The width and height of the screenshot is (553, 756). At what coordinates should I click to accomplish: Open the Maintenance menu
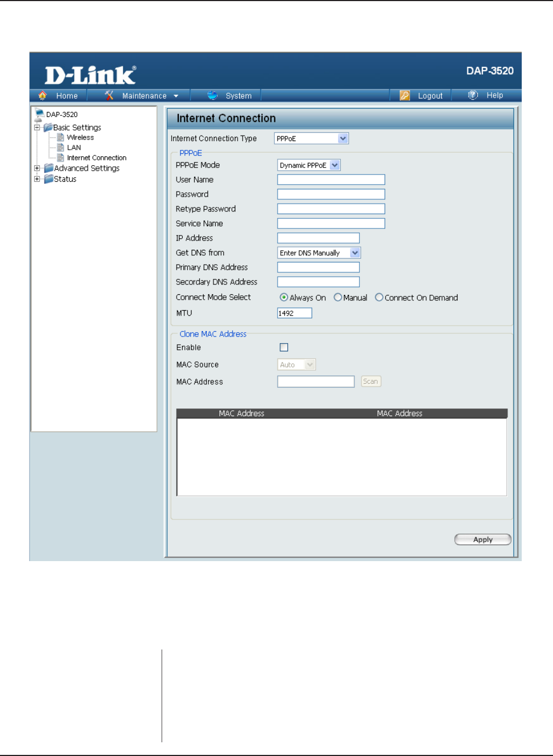click(144, 96)
